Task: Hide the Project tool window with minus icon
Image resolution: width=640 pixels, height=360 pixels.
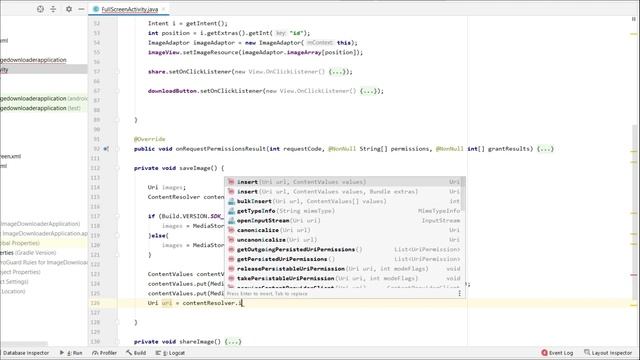Action: pyautogui.click(x=81, y=9)
